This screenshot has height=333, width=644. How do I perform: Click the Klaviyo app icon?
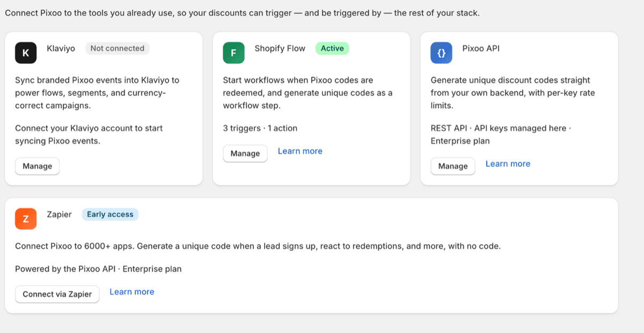(x=26, y=53)
